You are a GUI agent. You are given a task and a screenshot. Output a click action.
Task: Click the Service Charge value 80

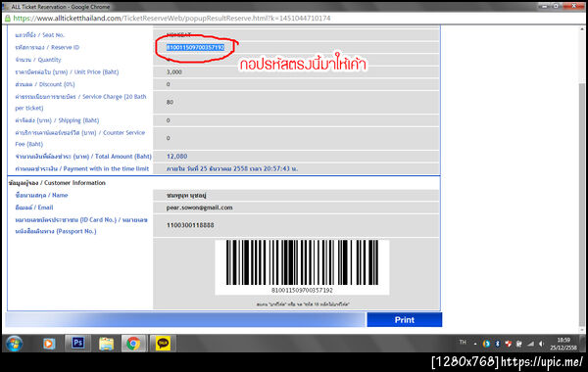pos(170,102)
